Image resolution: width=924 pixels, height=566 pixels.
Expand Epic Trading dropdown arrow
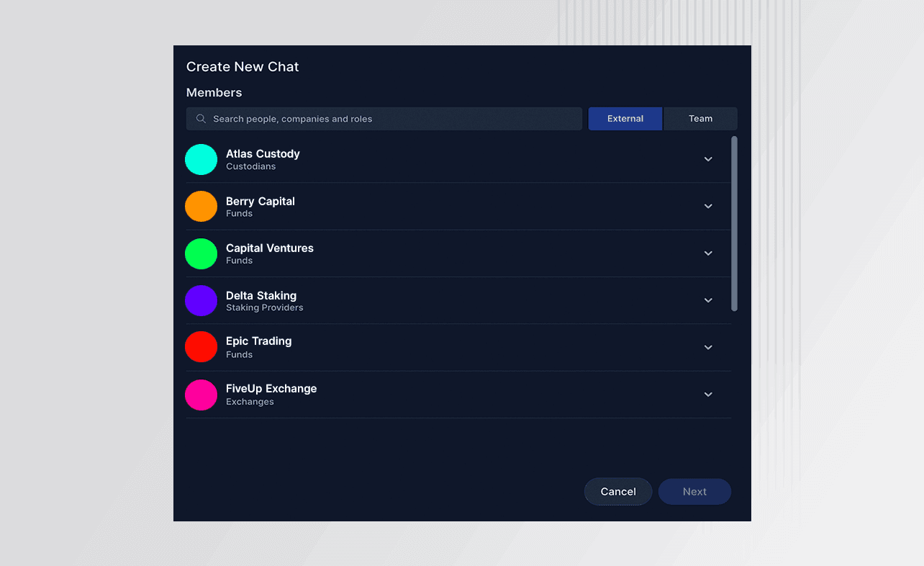coord(708,347)
